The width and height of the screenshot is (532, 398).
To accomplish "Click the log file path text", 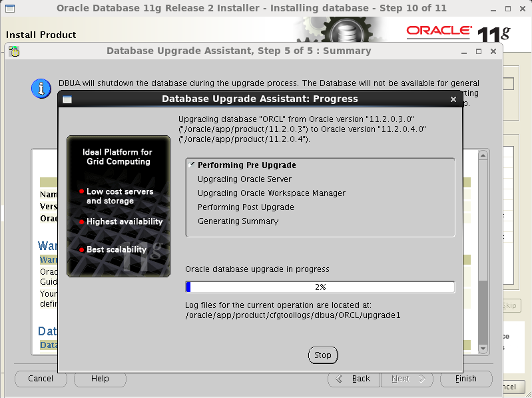I will [293, 315].
